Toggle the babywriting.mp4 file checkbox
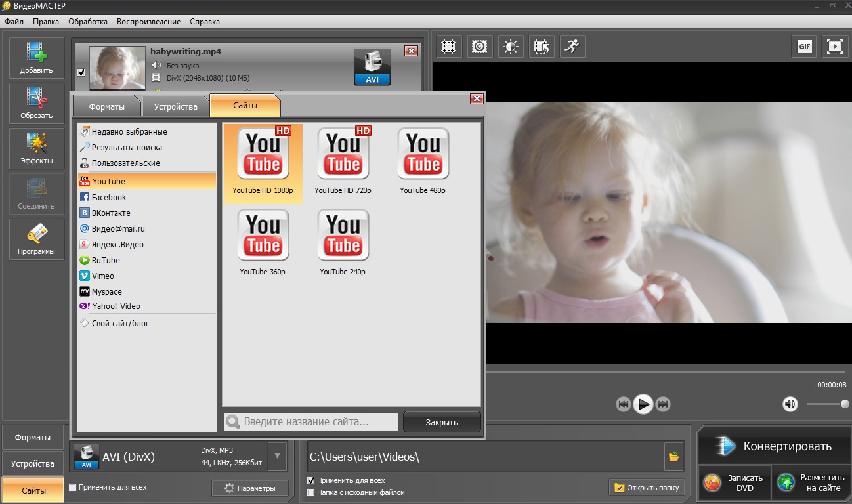The image size is (852, 504). [81, 72]
